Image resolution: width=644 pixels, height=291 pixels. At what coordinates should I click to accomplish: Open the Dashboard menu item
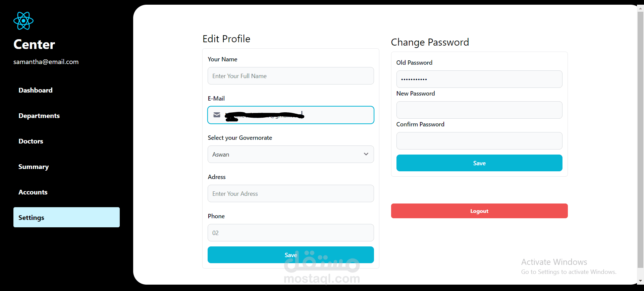(36, 90)
